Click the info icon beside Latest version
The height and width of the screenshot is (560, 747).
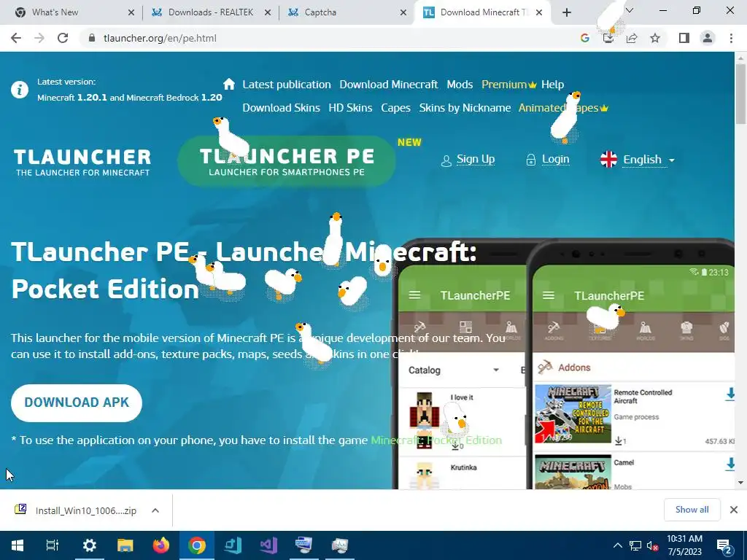point(20,90)
